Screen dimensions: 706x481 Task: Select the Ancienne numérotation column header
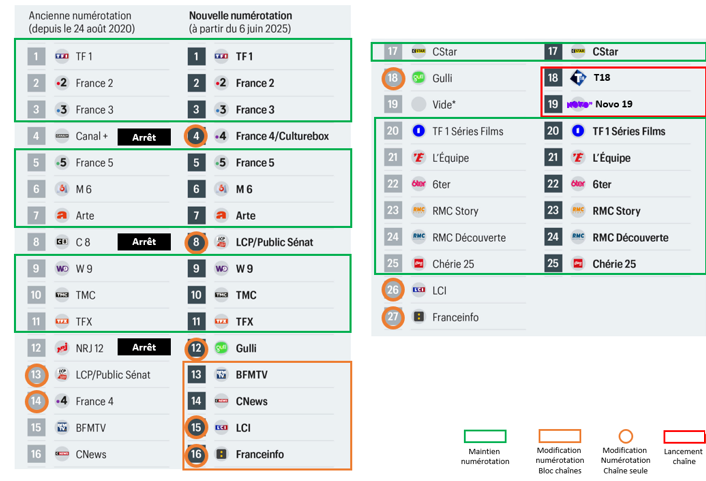[x=82, y=22]
